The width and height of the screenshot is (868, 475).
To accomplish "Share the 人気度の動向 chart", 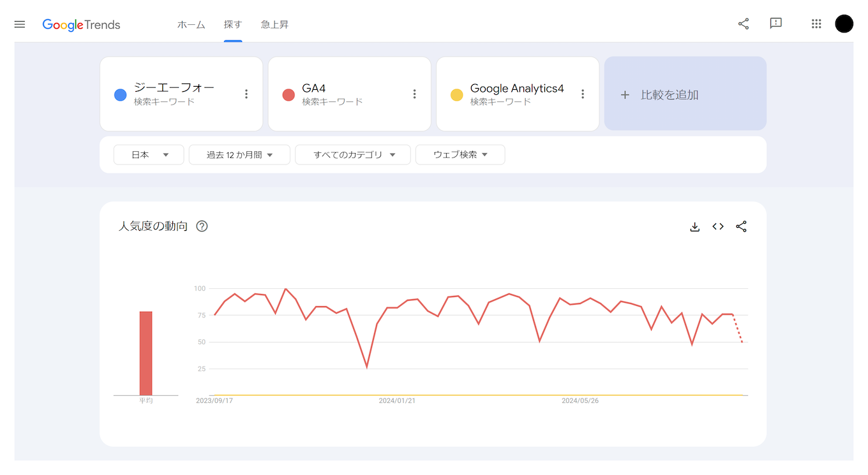I will [x=741, y=226].
